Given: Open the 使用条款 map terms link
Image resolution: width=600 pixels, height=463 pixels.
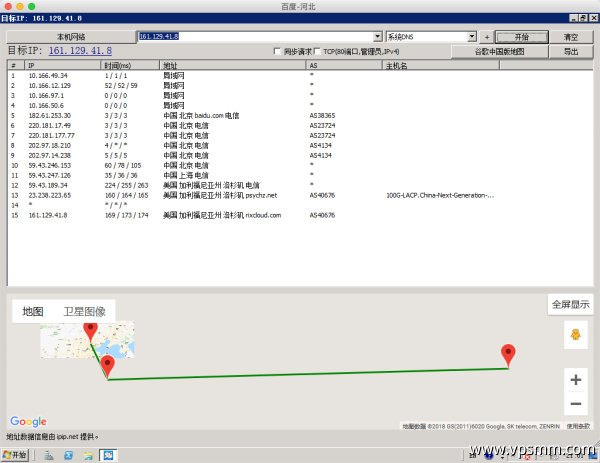Looking at the screenshot, I should click(578, 426).
